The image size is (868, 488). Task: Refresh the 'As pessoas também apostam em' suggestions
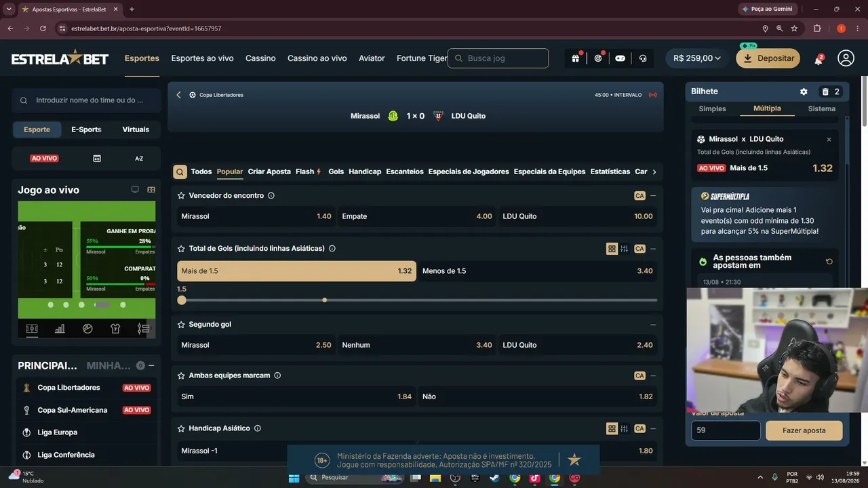click(x=829, y=262)
